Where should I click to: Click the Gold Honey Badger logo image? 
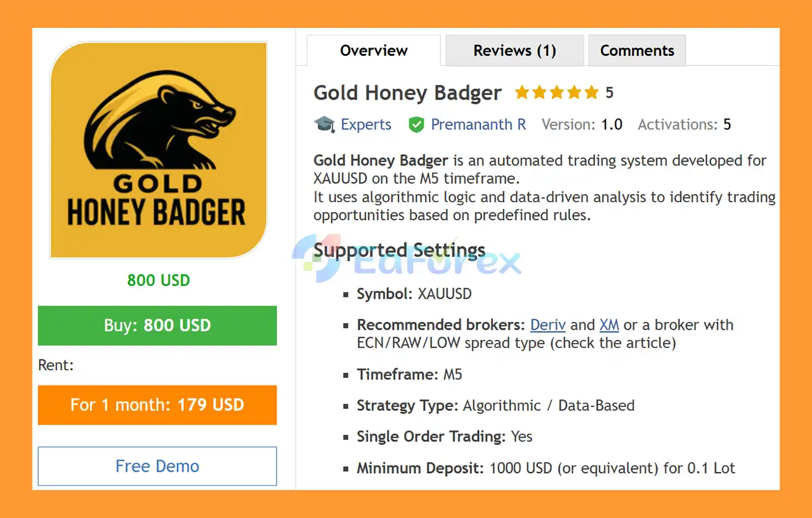tap(158, 150)
